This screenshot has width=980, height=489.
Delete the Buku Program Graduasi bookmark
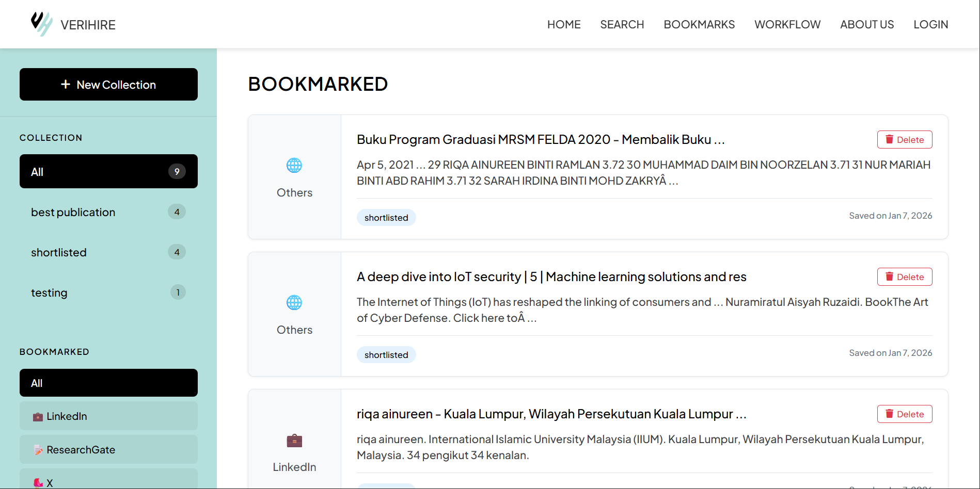(904, 140)
